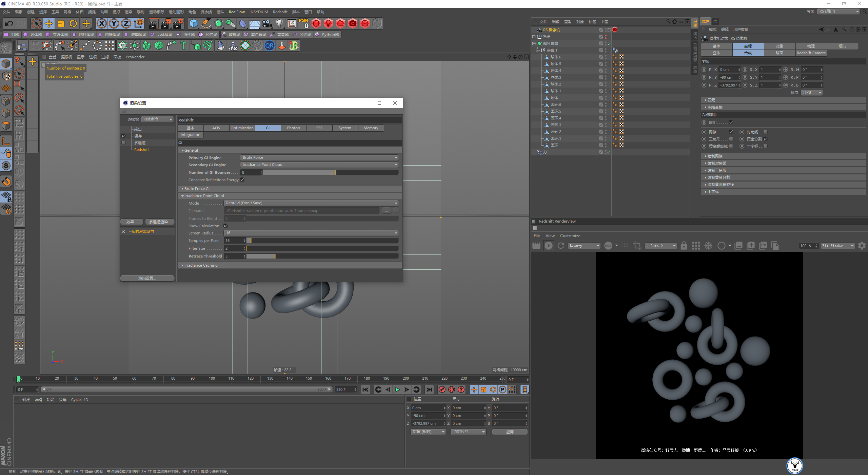Adjust Number of GI Bounces slider
Image resolution: width=868 pixels, height=475 pixels.
pos(335,172)
